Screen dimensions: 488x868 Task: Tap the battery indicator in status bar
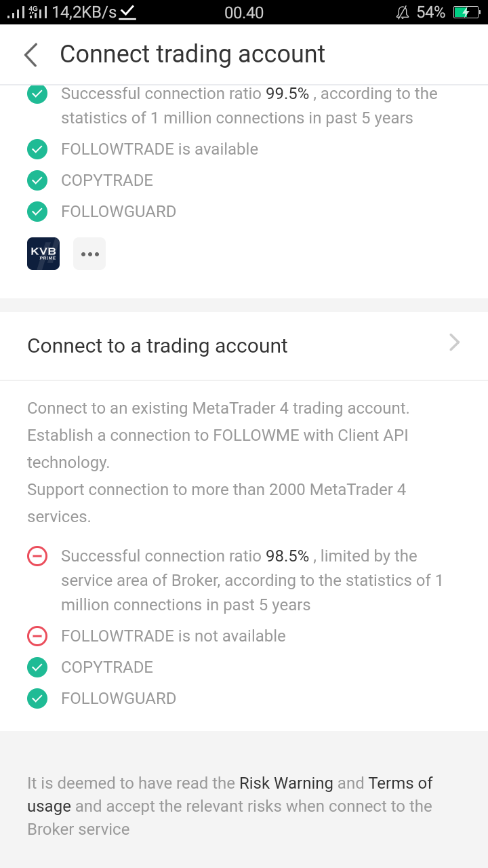coord(466,12)
